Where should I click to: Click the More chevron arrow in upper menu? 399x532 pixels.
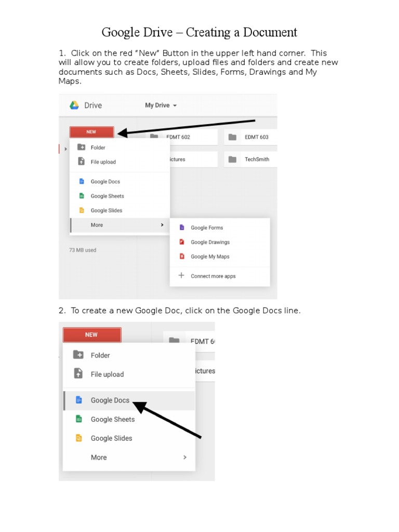162,225
